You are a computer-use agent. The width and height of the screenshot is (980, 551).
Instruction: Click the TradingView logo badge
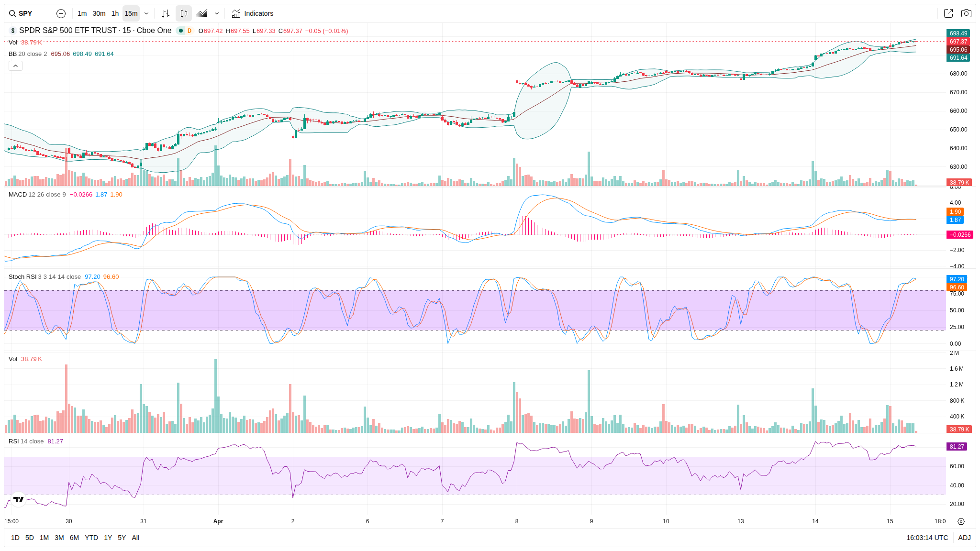19,499
